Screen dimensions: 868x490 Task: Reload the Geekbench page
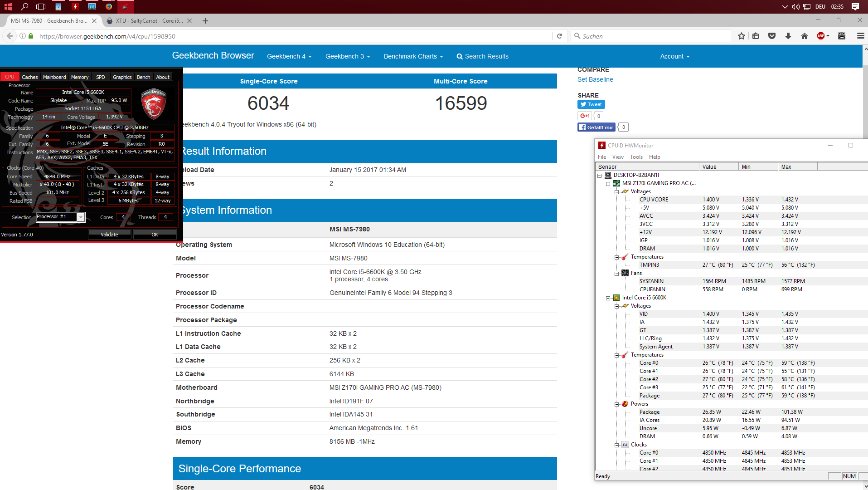pos(559,36)
